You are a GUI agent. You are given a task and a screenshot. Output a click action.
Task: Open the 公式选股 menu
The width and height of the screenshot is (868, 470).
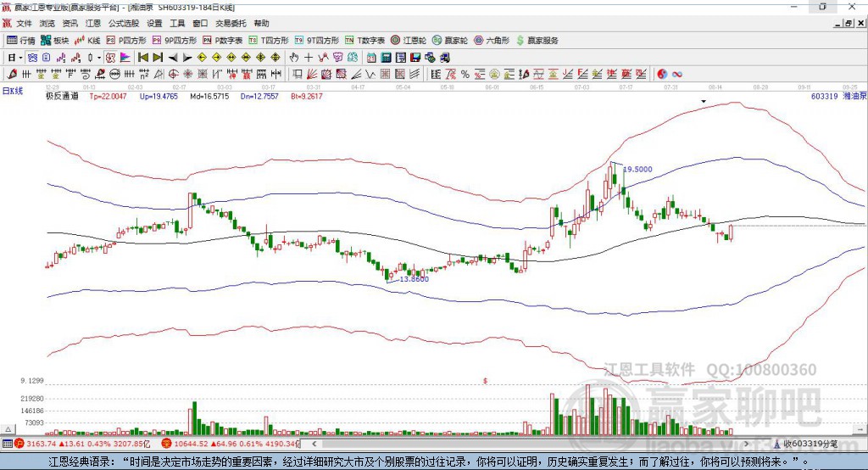(124, 23)
